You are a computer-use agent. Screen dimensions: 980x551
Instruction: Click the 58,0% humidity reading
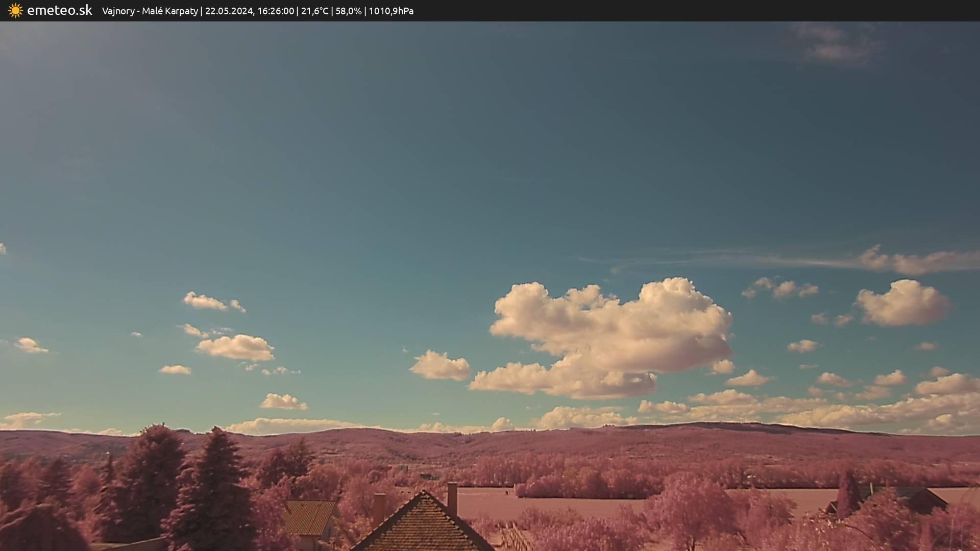click(348, 11)
